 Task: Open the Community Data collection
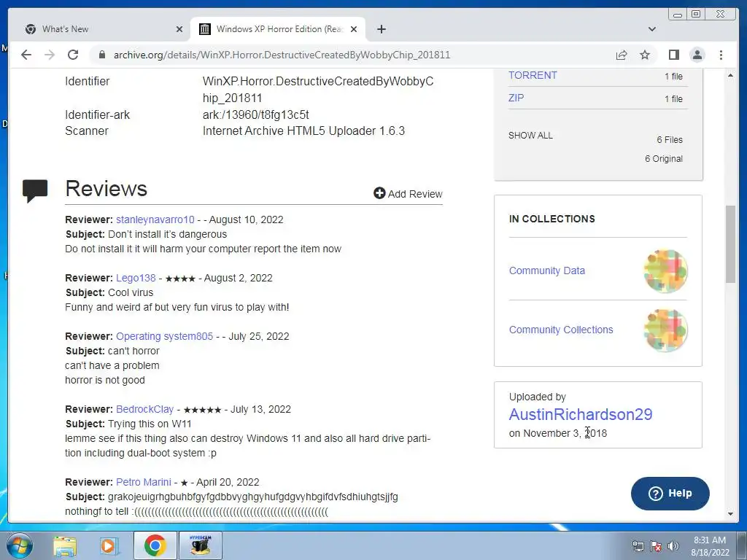547,271
